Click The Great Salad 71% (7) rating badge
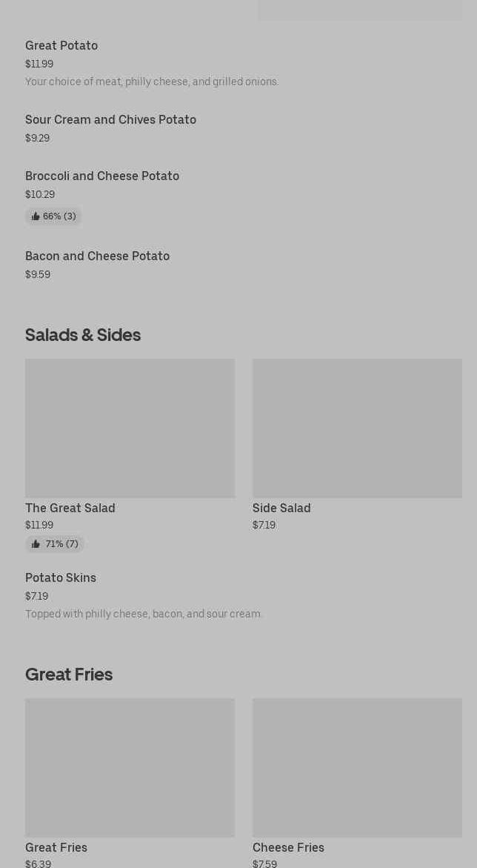 (x=55, y=544)
